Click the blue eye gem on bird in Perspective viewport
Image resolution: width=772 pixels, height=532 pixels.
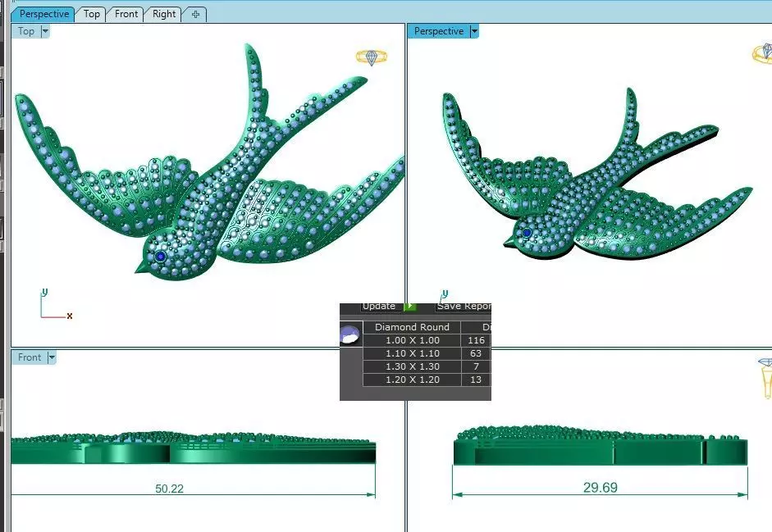(x=527, y=233)
